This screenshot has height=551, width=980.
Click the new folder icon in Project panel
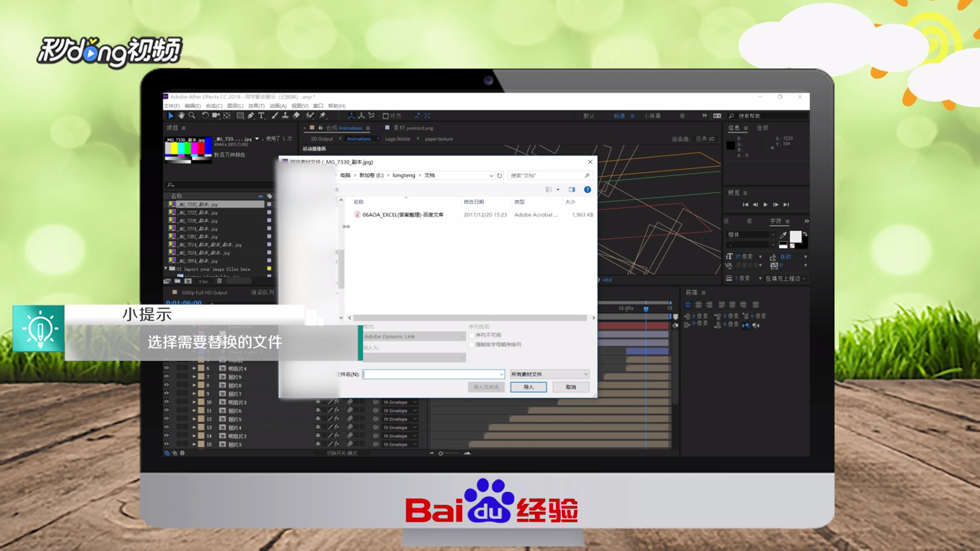pos(178,281)
